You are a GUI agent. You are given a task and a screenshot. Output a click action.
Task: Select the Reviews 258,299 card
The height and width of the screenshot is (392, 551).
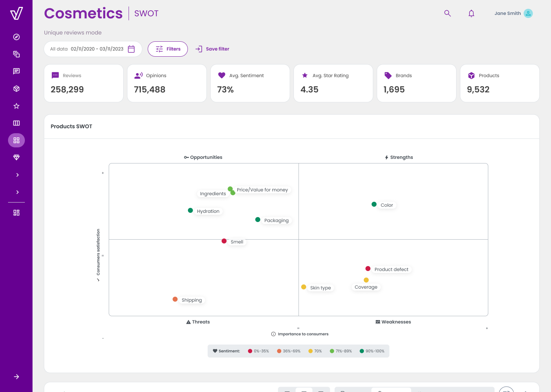tap(84, 83)
